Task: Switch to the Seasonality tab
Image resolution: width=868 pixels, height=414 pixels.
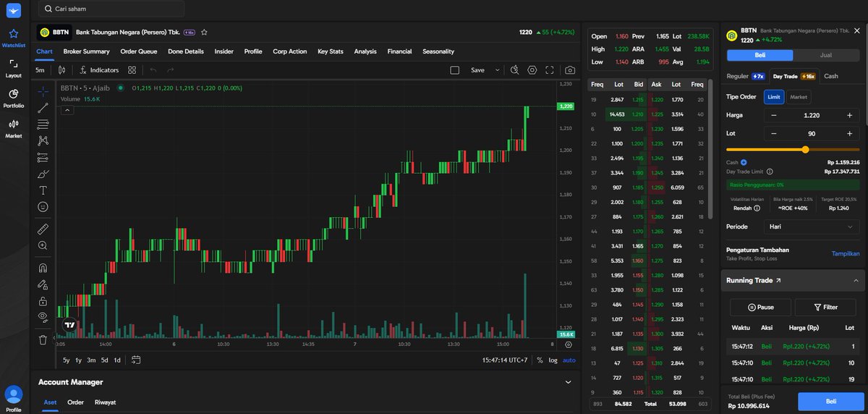Action: coord(438,51)
